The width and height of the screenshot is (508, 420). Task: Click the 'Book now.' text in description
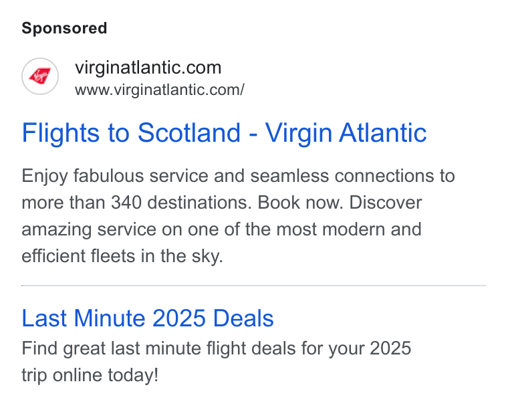(300, 203)
